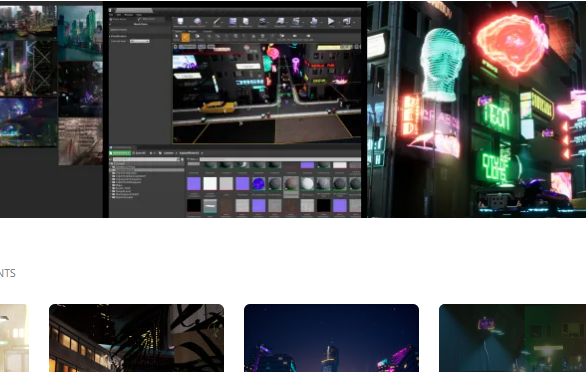Select the highlighted orange mode icon in the editor

(x=185, y=37)
